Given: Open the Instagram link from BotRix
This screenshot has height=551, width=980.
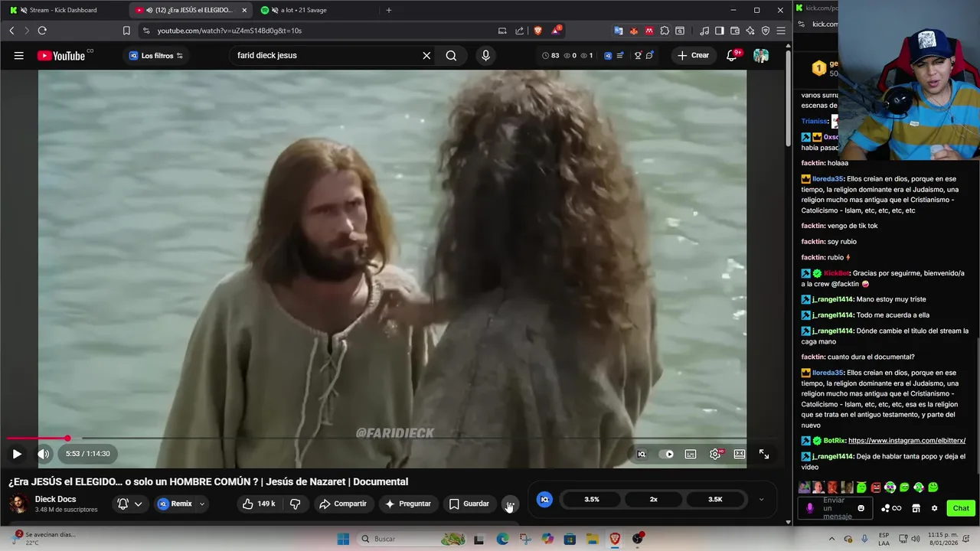Looking at the screenshot, I should click(x=906, y=441).
